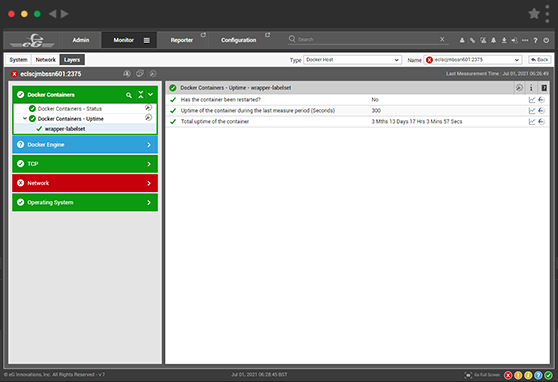Open the Admin menu

click(81, 40)
